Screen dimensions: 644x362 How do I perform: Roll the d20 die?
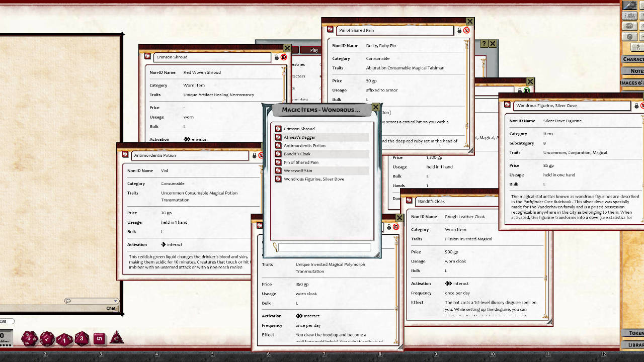pyautogui.click(x=29, y=338)
